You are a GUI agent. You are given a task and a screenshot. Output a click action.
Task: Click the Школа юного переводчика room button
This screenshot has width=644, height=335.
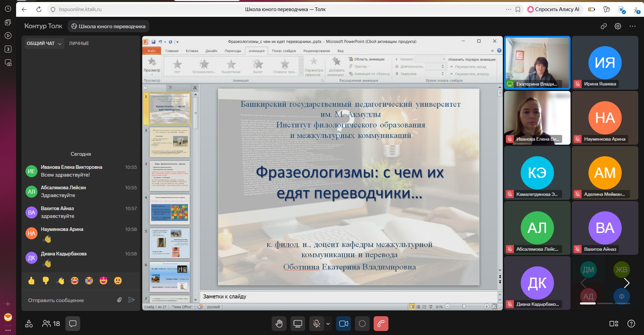[108, 26]
